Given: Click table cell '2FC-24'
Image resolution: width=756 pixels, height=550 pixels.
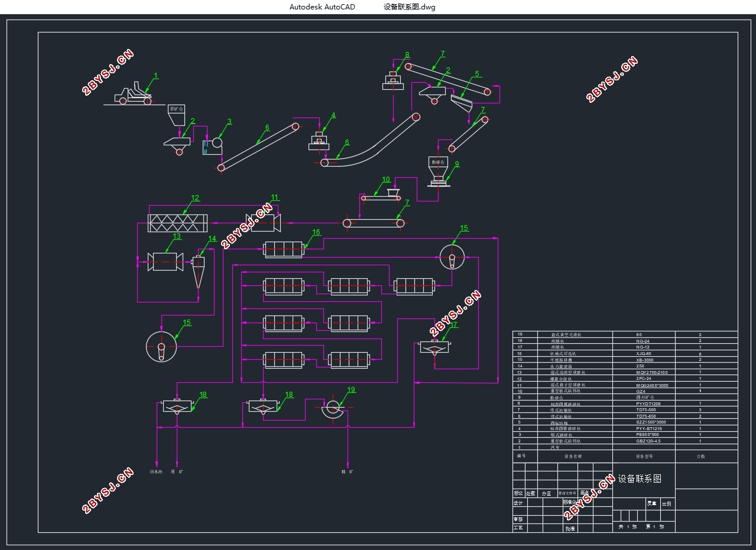Looking at the screenshot, I should tap(643, 379).
